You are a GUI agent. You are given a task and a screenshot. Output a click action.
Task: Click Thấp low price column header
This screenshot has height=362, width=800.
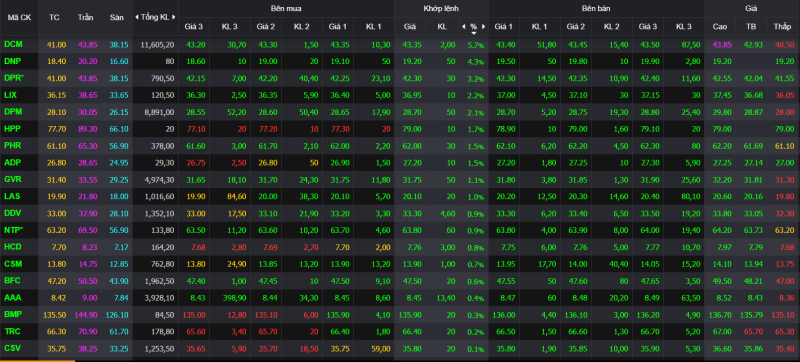point(781,27)
